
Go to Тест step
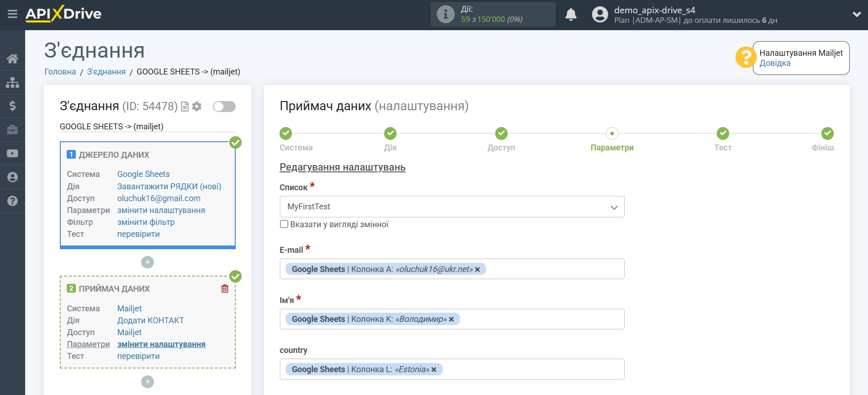[723, 133]
